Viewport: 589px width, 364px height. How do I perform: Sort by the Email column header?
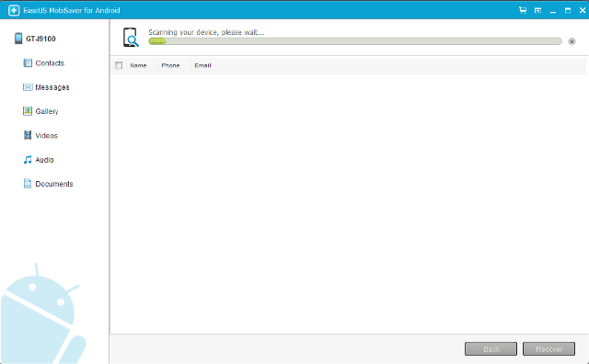click(x=202, y=65)
